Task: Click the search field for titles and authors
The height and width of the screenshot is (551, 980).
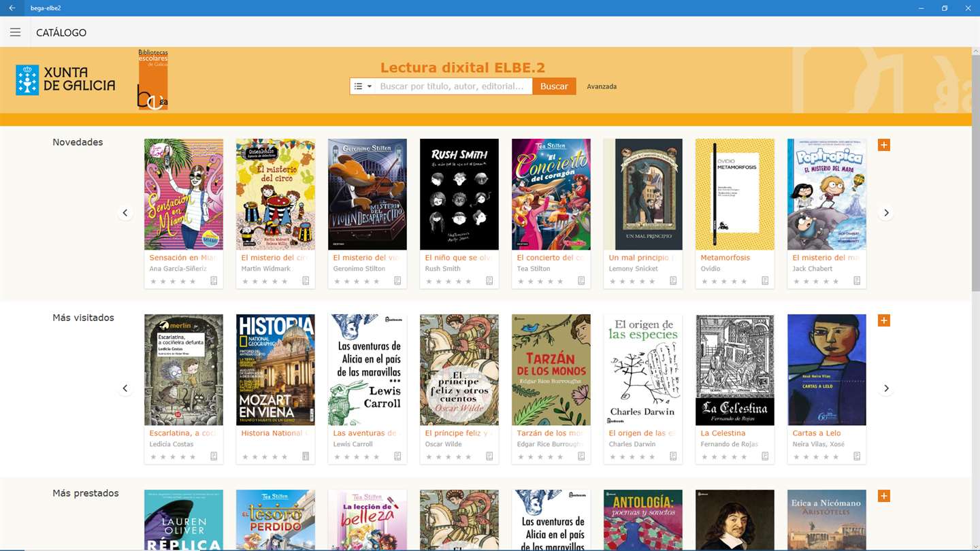Action: tap(454, 86)
